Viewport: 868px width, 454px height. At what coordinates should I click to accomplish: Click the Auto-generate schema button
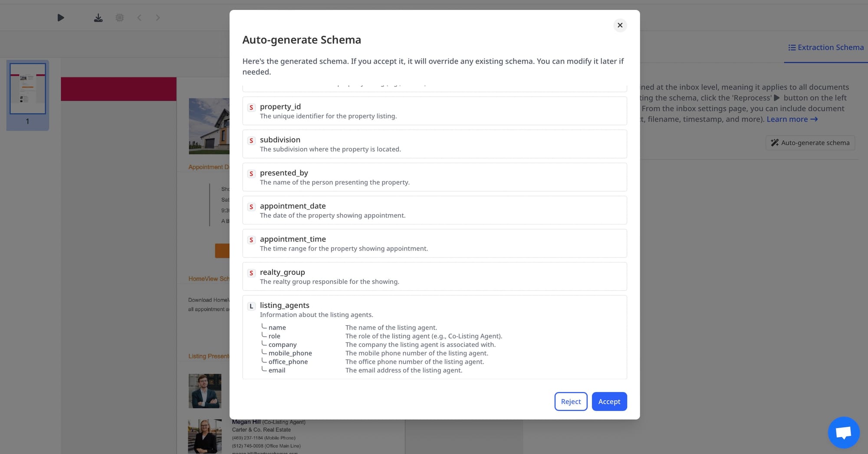pyautogui.click(x=810, y=143)
